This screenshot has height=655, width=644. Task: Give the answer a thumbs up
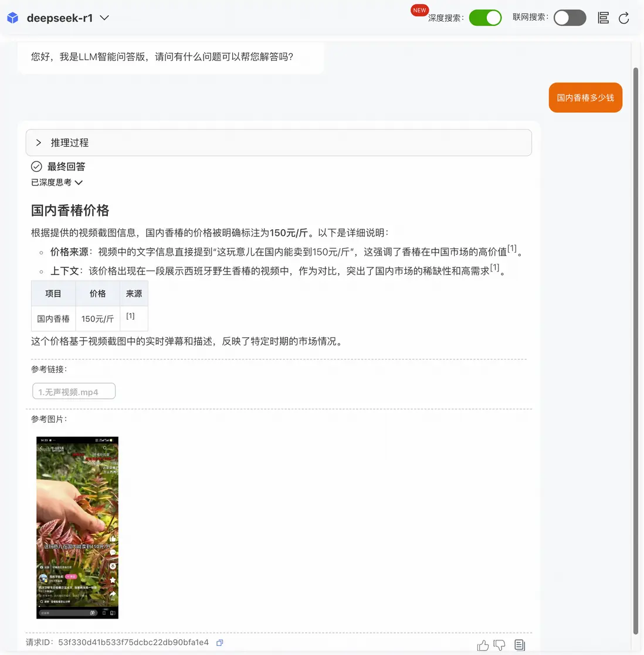click(483, 646)
